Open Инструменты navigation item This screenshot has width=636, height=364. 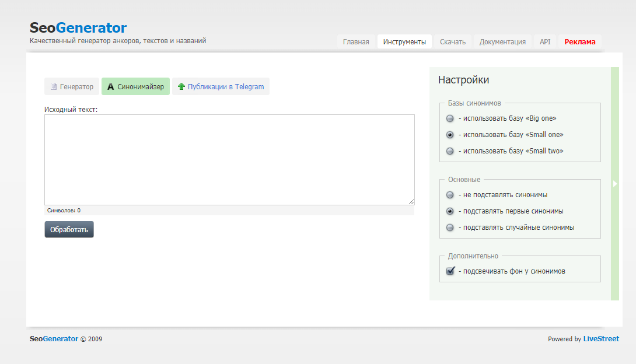(404, 42)
